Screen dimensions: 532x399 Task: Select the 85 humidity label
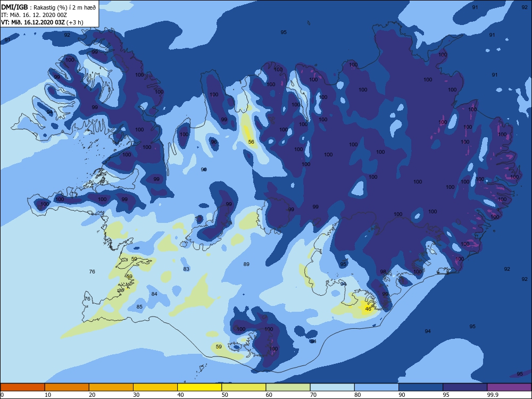tap(139, 307)
